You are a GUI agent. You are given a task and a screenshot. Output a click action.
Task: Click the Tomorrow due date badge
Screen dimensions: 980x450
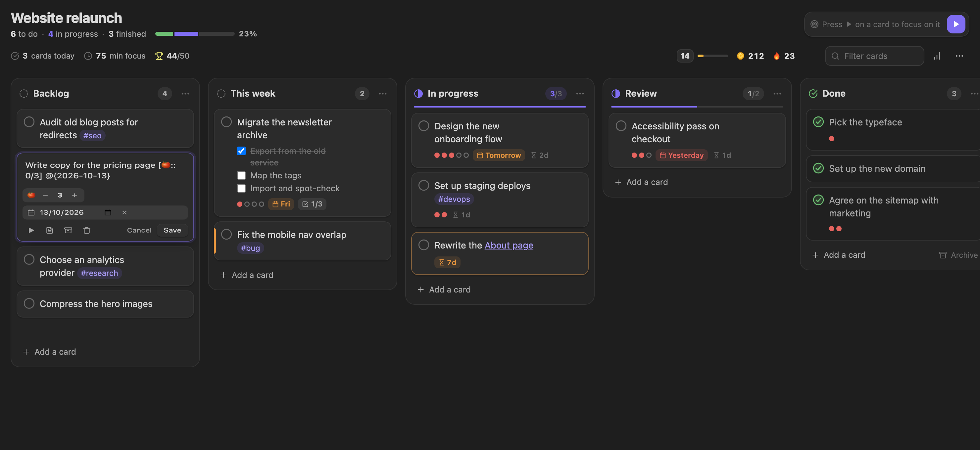(x=499, y=156)
